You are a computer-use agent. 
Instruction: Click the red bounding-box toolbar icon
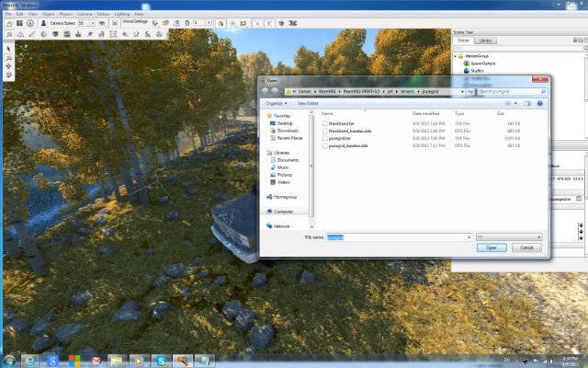[x=220, y=23]
